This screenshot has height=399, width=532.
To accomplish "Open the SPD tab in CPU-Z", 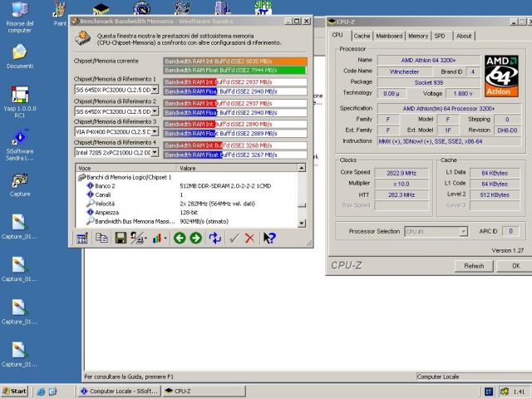I will coord(440,36).
